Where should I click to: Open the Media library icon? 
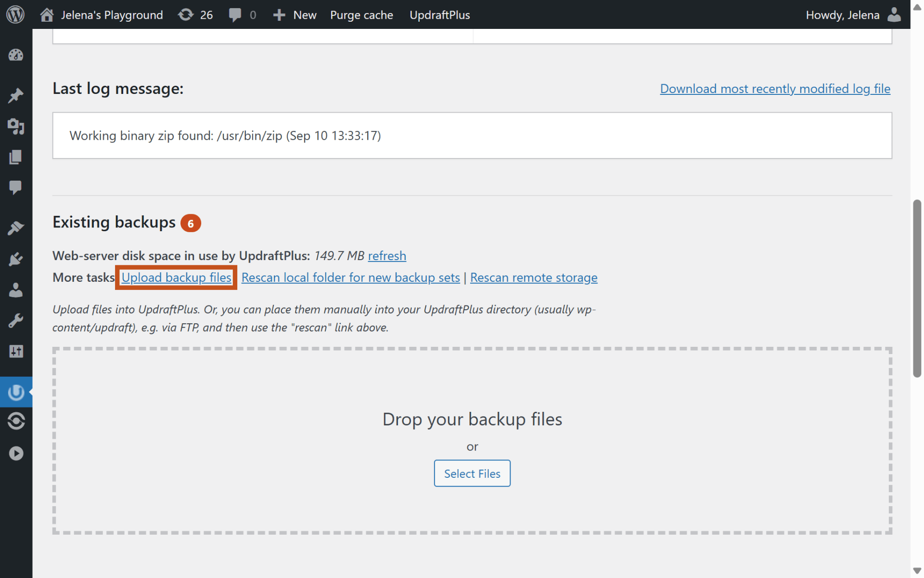pyautogui.click(x=16, y=127)
